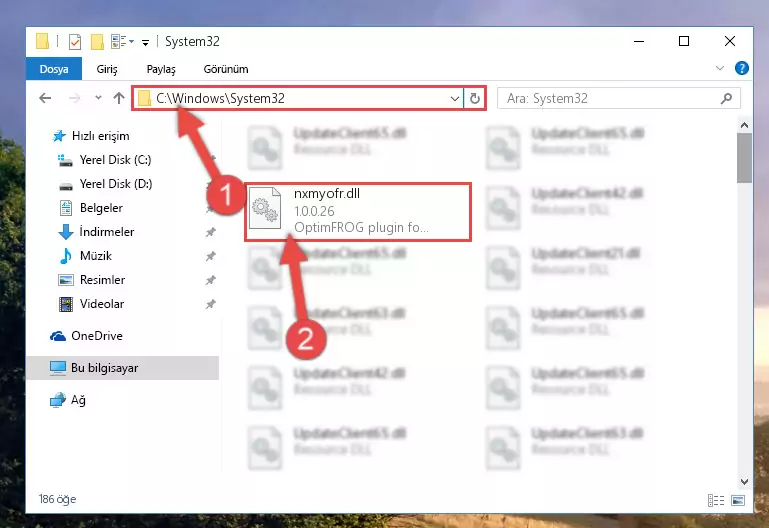Open the Resimler folder

(x=103, y=280)
